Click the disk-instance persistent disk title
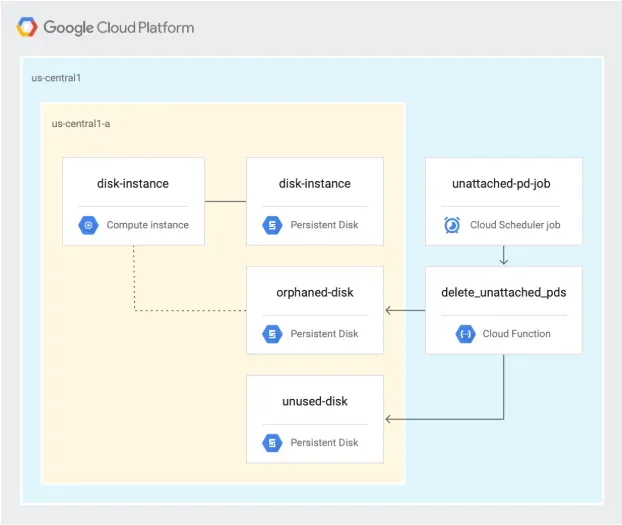 coord(315,184)
